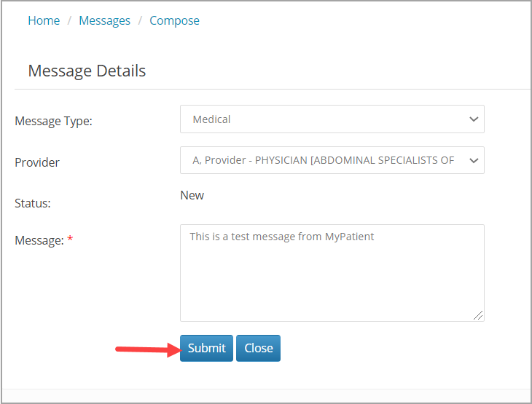Click the red required asterisk next to Message
The image size is (532, 404).
(x=70, y=239)
